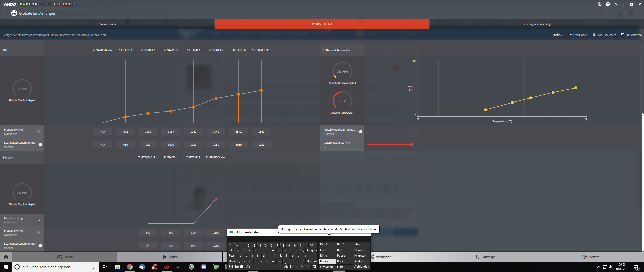Toggle GPU Frequency (MHz) dynamic switch

(x=39, y=132)
